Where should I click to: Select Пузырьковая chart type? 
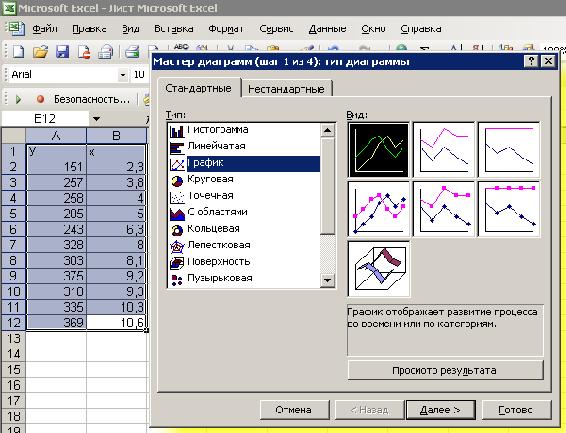click(x=244, y=279)
